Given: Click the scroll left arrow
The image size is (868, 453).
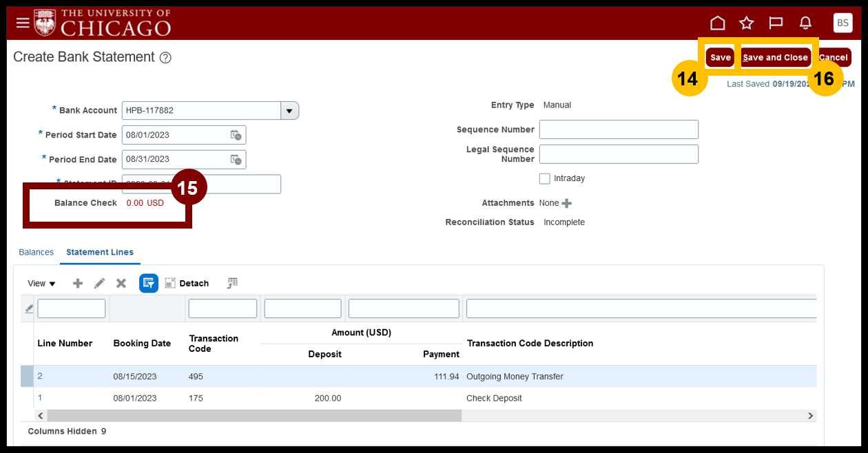Looking at the screenshot, I should (x=41, y=416).
